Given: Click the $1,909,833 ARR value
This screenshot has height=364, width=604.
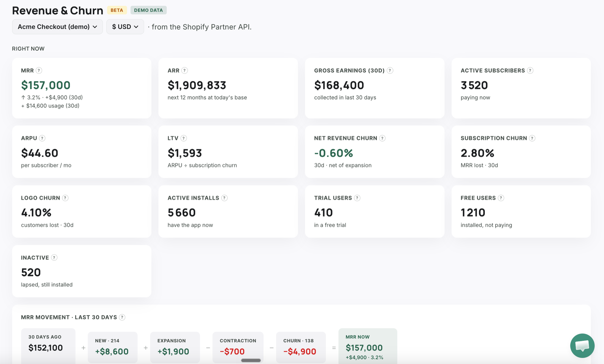Looking at the screenshot, I should coord(197,85).
